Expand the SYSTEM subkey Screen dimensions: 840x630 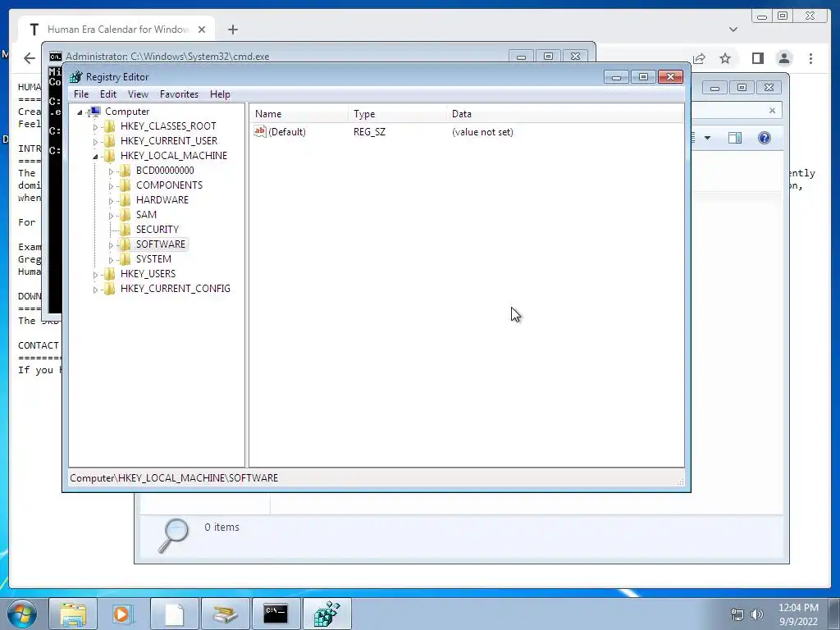(x=111, y=260)
